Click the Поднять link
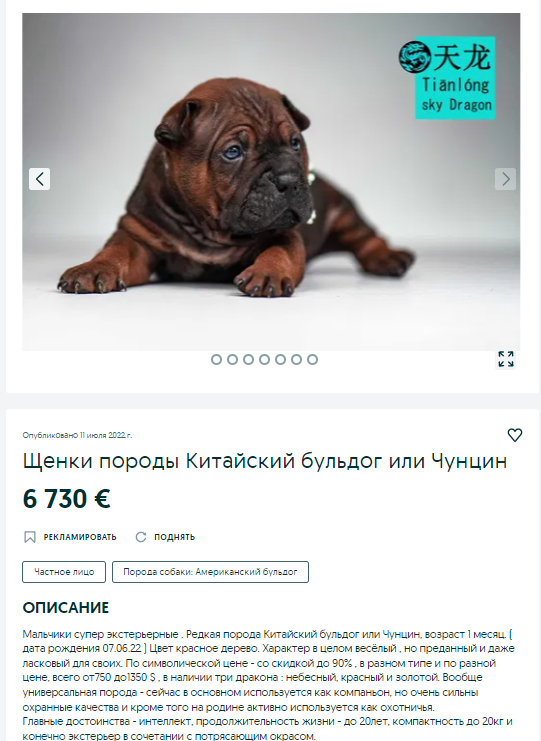 (174, 537)
